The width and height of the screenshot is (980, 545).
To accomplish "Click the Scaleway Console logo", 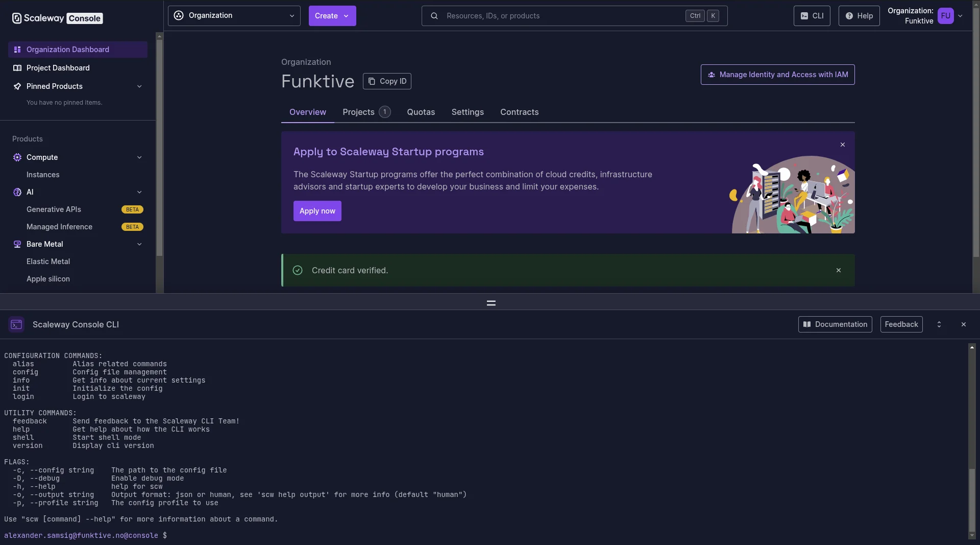I will [57, 18].
